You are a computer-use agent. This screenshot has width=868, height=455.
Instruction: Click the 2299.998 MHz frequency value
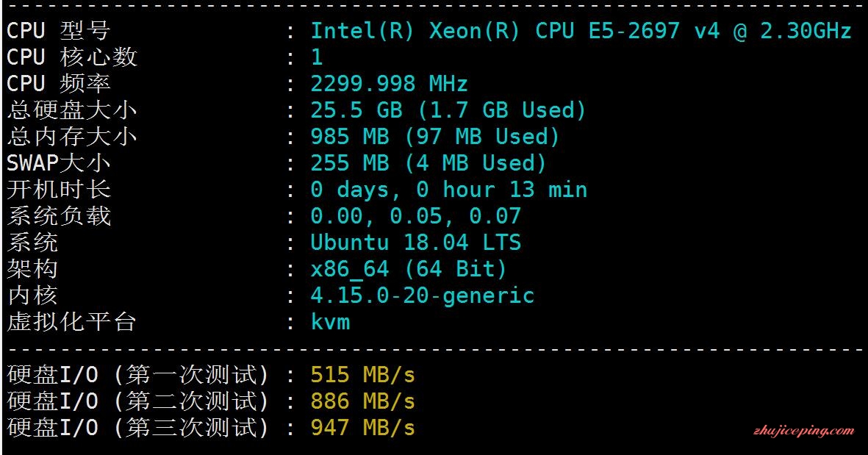pyautogui.click(x=389, y=84)
